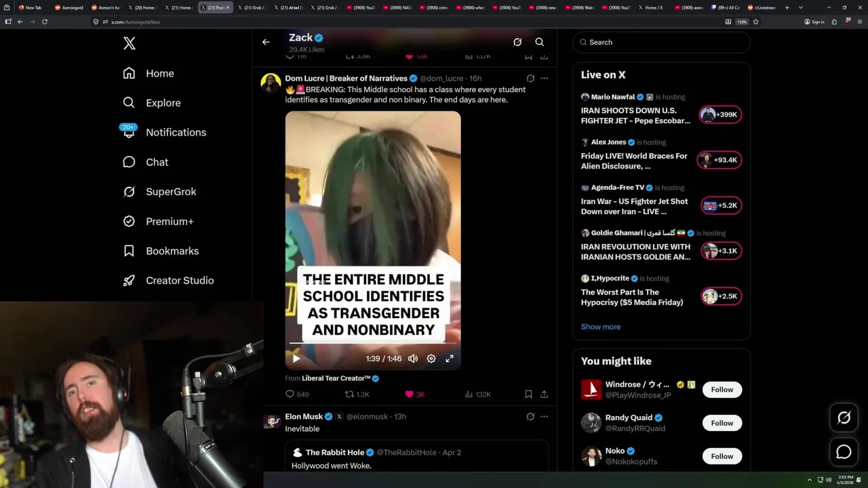This screenshot has height=488, width=868.
Task: Switch to New Tab browser tab
Action: (x=31, y=7)
